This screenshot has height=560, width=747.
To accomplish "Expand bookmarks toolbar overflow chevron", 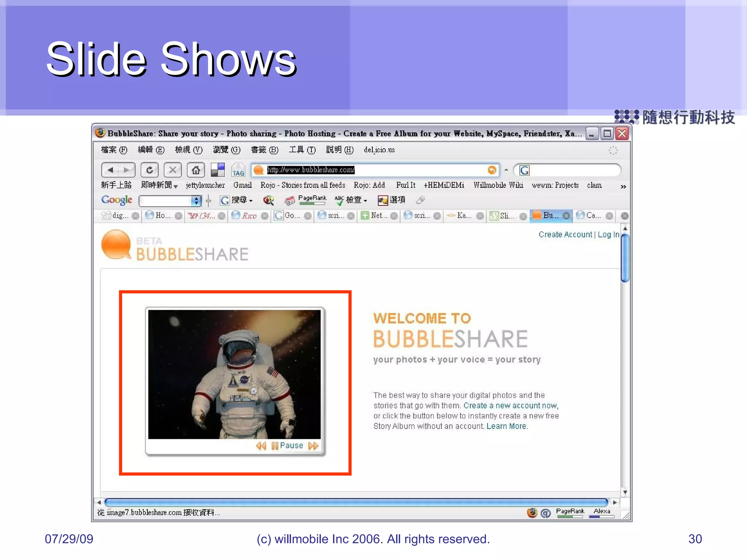I will point(623,186).
